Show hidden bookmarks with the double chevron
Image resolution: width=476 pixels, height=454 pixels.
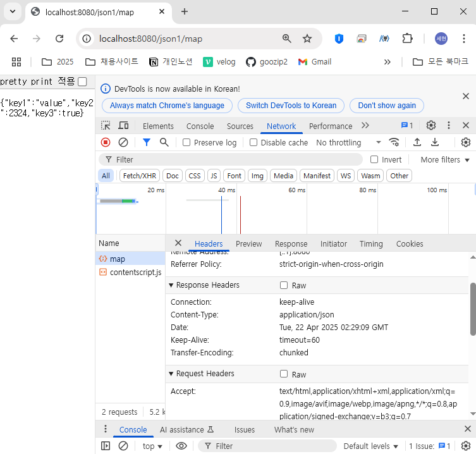pos(387,62)
